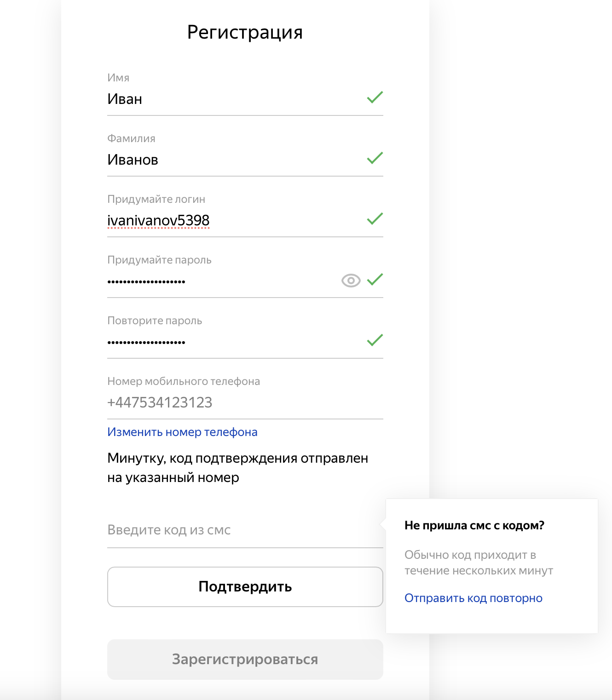Click Отправить код повторно link
The width and height of the screenshot is (612, 700).
point(473,598)
